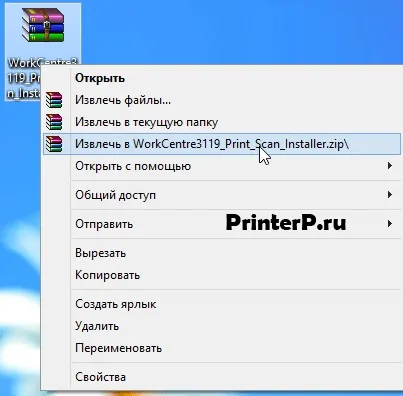The height and width of the screenshot is (396, 403).
Task: Choose Открыть from the context menu
Action: (x=222, y=78)
